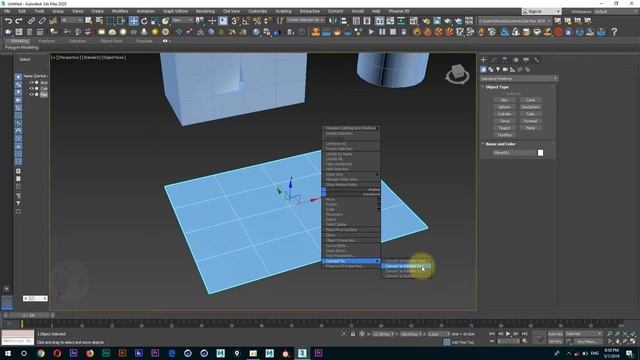Collapse the Object Type rollout
This screenshot has height=360, width=640.
497,87
